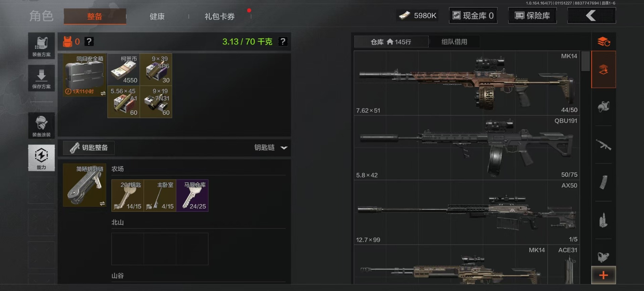Open the 现金库 cash vault button
This screenshot has height=291, width=644.
[x=473, y=15]
